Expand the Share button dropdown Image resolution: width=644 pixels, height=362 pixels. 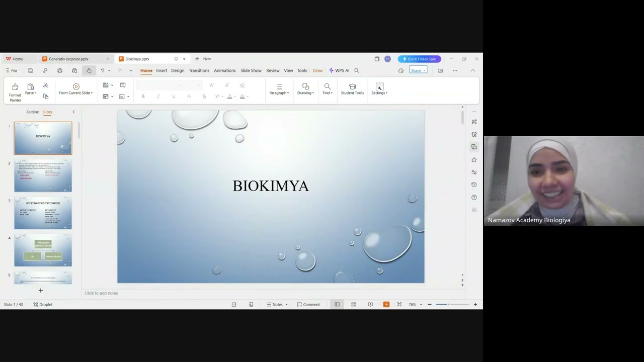(x=424, y=71)
